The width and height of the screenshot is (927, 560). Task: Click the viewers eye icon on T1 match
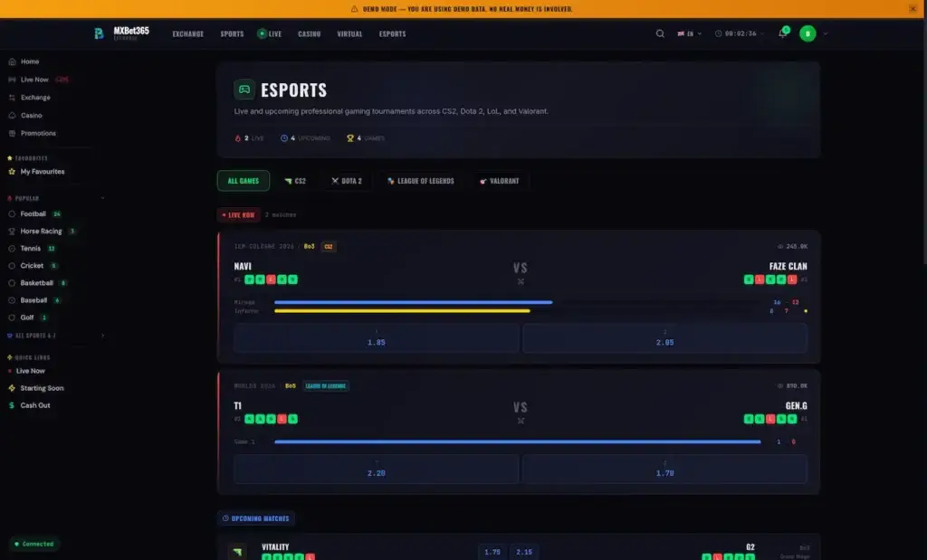780,385
